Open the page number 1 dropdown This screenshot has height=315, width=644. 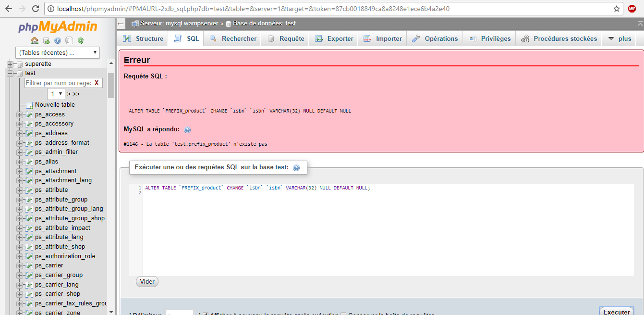pos(56,94)
